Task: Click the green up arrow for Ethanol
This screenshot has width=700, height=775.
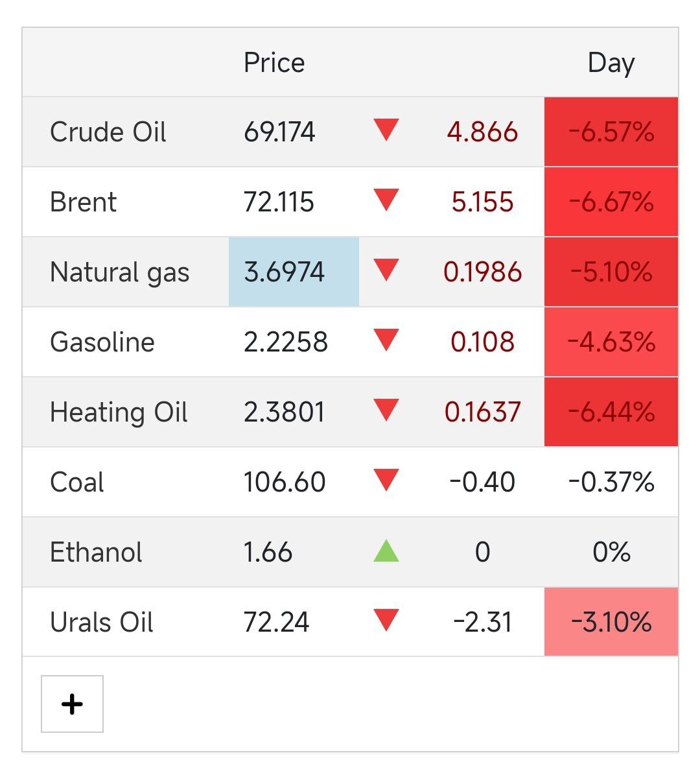Action: pyautogui.click(x=386, y=551)
